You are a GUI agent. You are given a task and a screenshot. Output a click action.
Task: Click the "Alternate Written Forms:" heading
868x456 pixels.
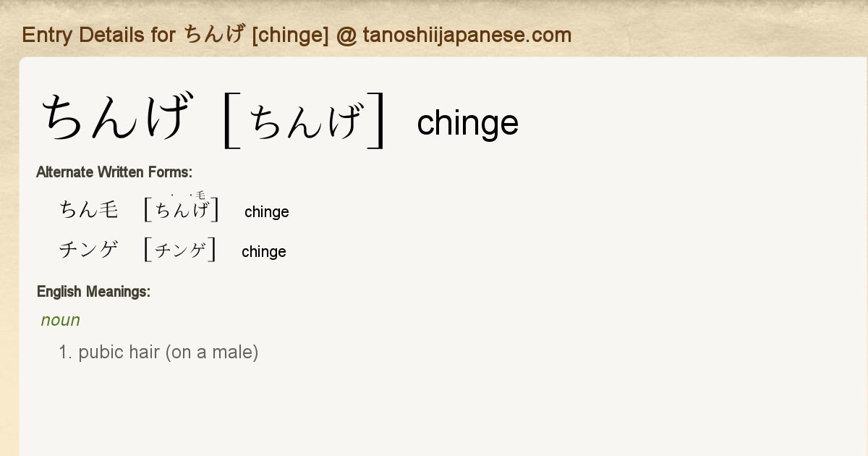tap(114, 172)
